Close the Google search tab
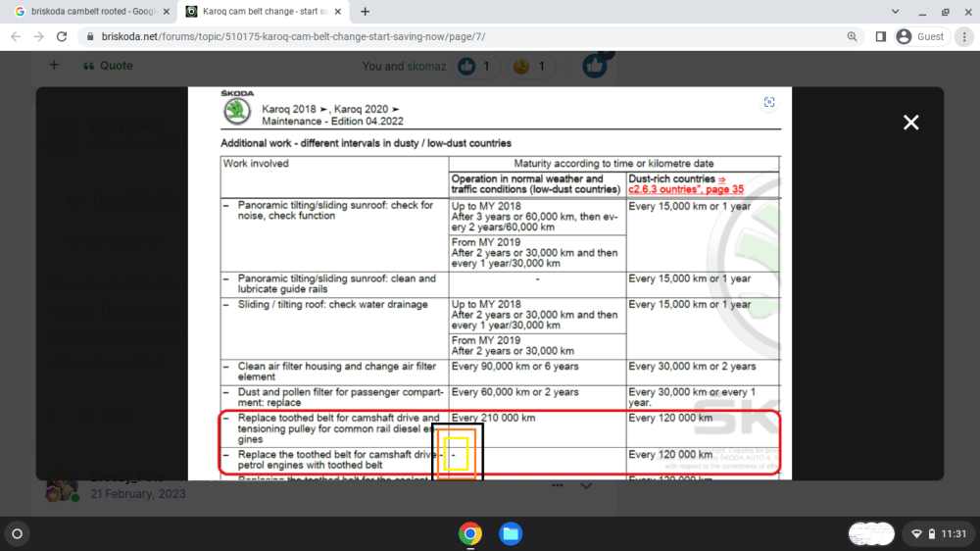The image size is (980, 551). click(x=167, y=11)
